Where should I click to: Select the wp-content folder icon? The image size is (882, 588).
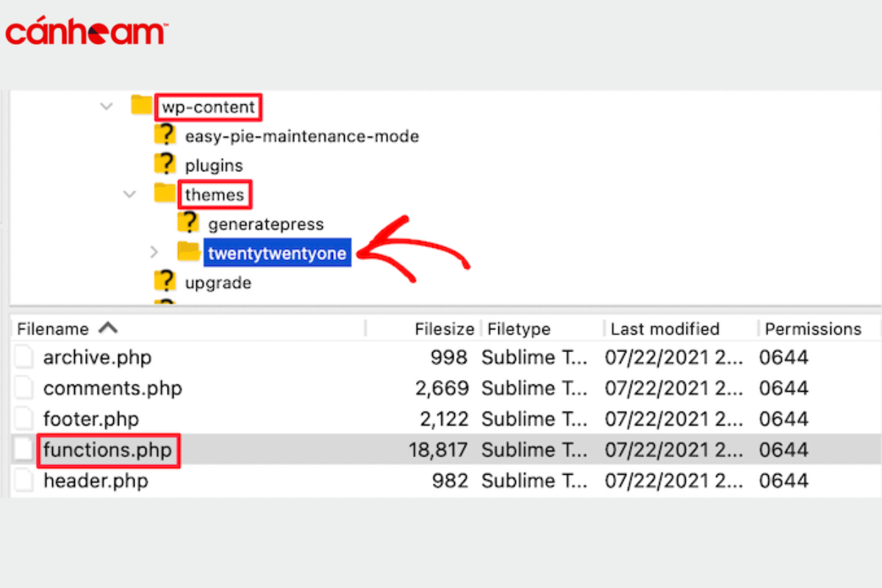(141, 105)
